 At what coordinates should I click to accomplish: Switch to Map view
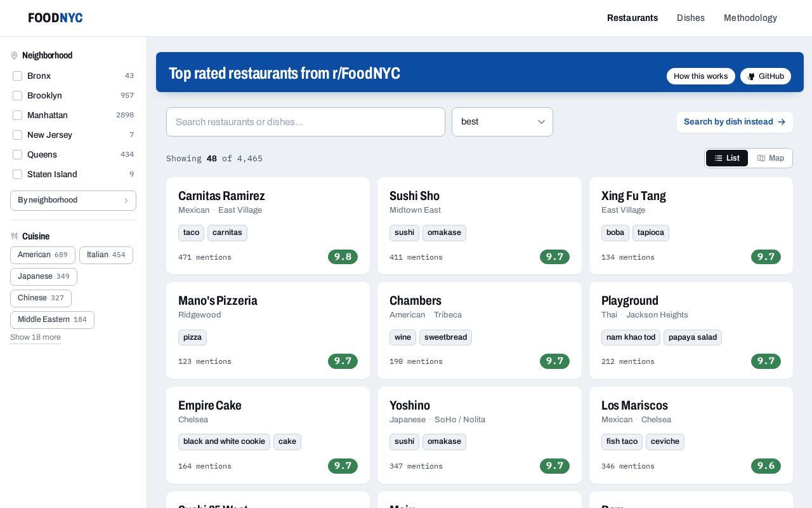771,158
